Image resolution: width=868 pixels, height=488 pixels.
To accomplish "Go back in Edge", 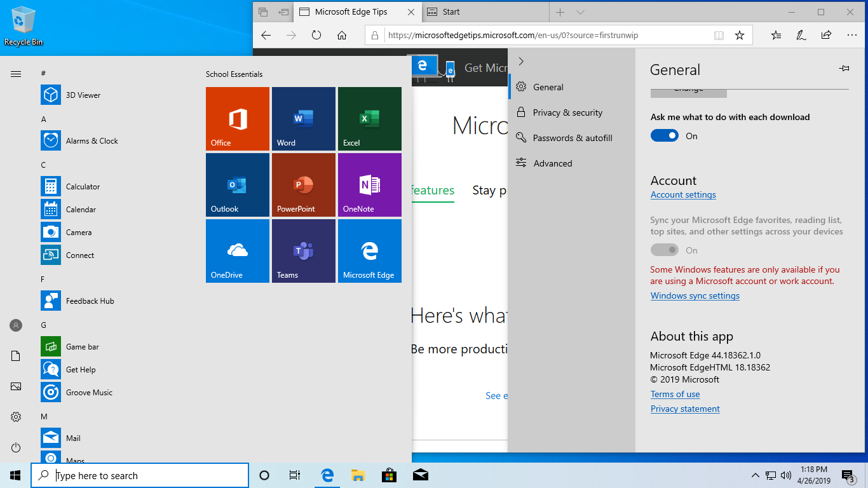I will 266,36.
